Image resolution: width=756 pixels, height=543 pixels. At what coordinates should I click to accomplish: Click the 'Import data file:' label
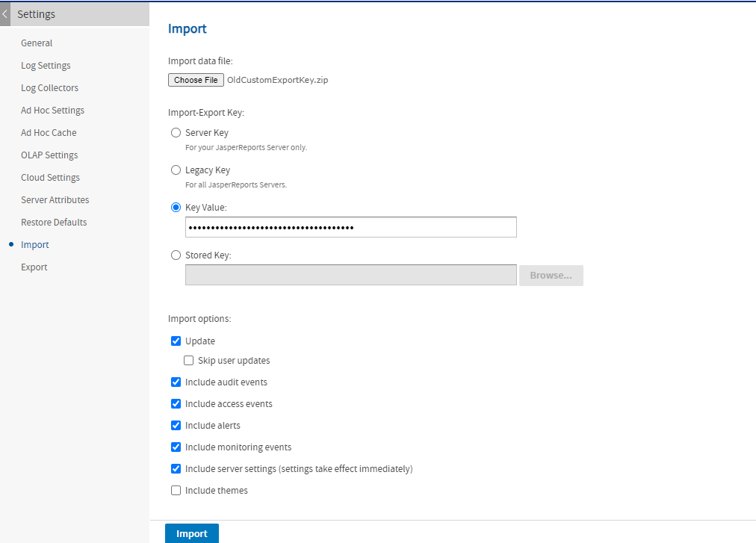(x=200, y=61)
